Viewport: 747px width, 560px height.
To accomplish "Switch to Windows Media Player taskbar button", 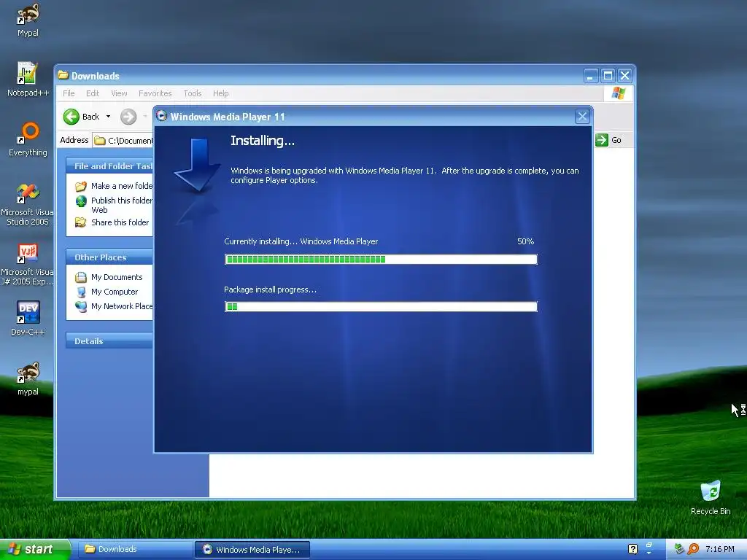I will tap(252, 549).
